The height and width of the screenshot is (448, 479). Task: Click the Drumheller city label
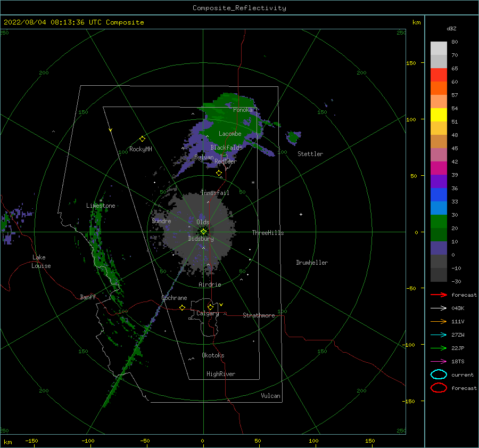(x=312, y=263)
